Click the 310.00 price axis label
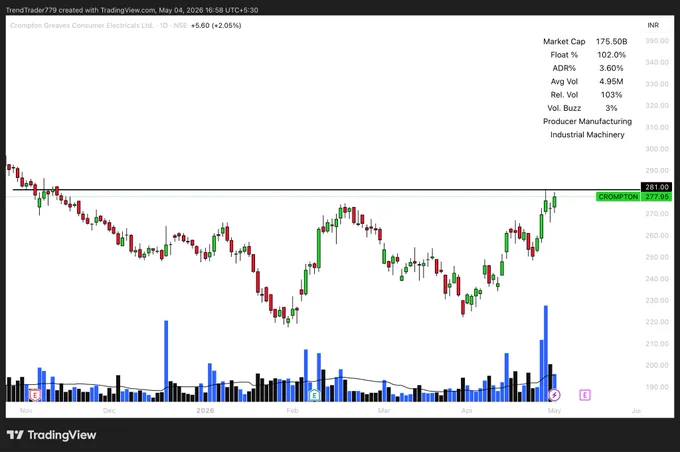 [x=657, y=127]
